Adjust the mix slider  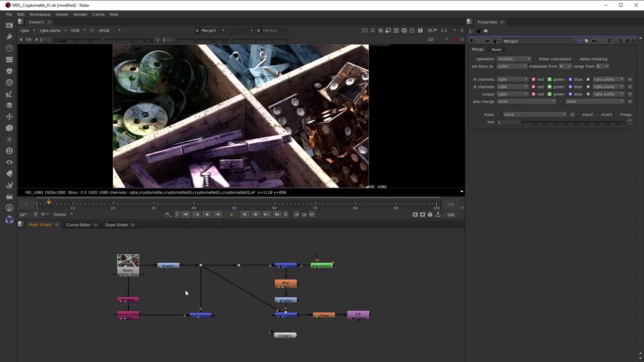click(574, 122)
